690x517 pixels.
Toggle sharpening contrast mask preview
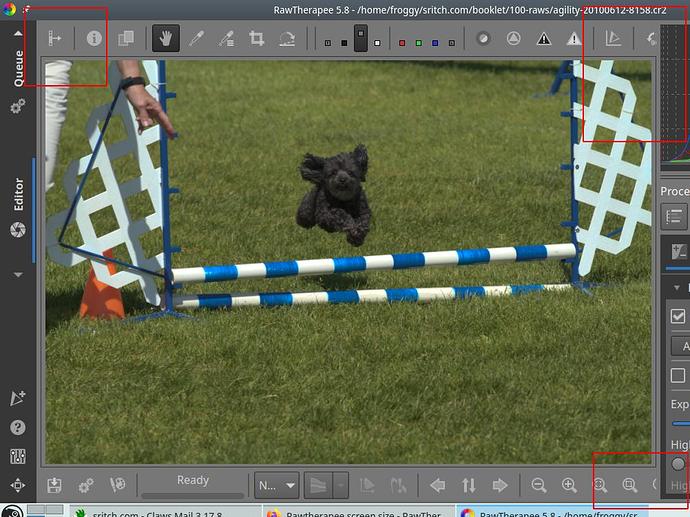click(513, 39)
